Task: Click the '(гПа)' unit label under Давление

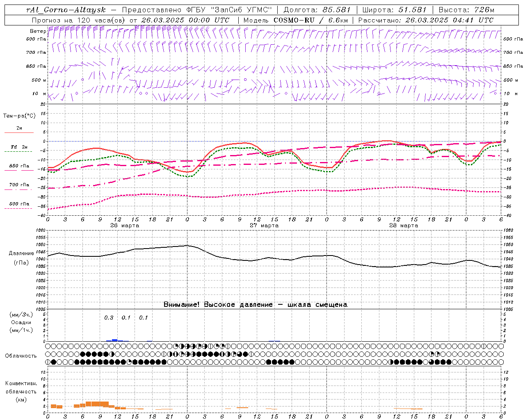Action: click(21, 263)
